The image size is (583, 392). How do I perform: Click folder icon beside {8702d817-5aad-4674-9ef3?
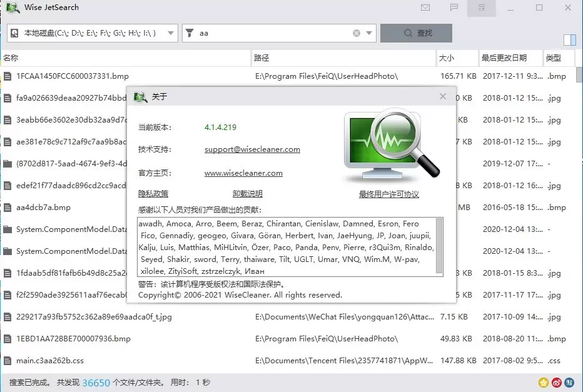pos(8,163)
